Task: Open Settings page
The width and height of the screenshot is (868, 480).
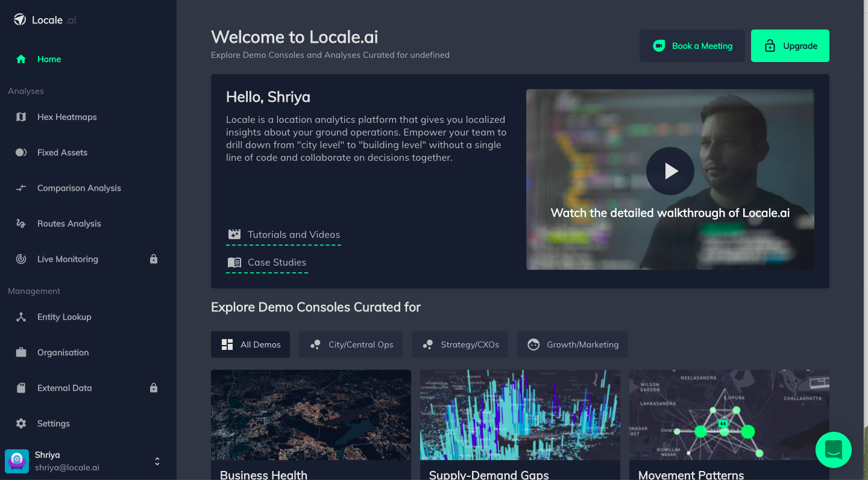Action: 88,423
